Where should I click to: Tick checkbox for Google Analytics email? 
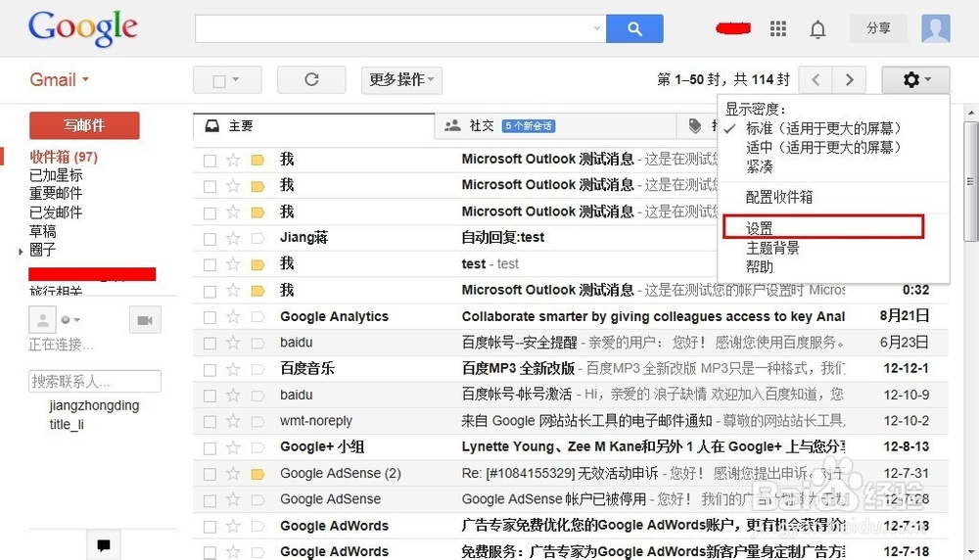pyautogui.click(x=210, y=318)
